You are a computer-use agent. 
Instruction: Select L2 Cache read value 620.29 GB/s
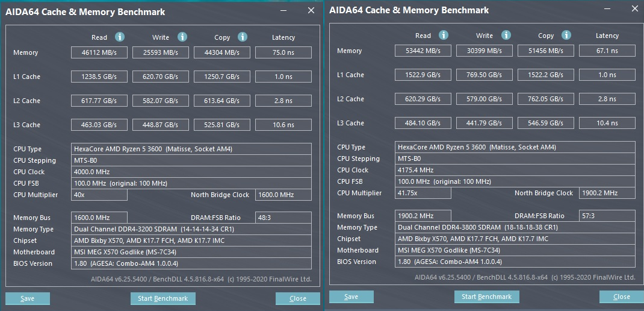point(423,99)
